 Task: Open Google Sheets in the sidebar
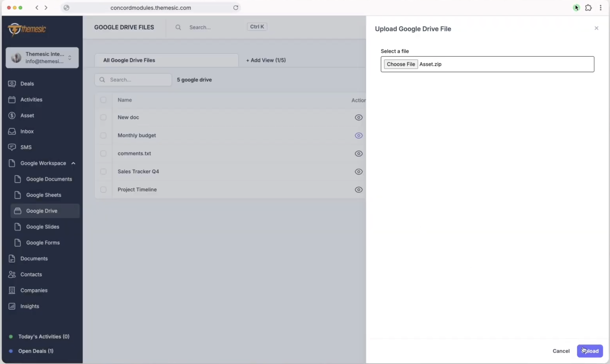pyautogui.click(x=44, y=195)
